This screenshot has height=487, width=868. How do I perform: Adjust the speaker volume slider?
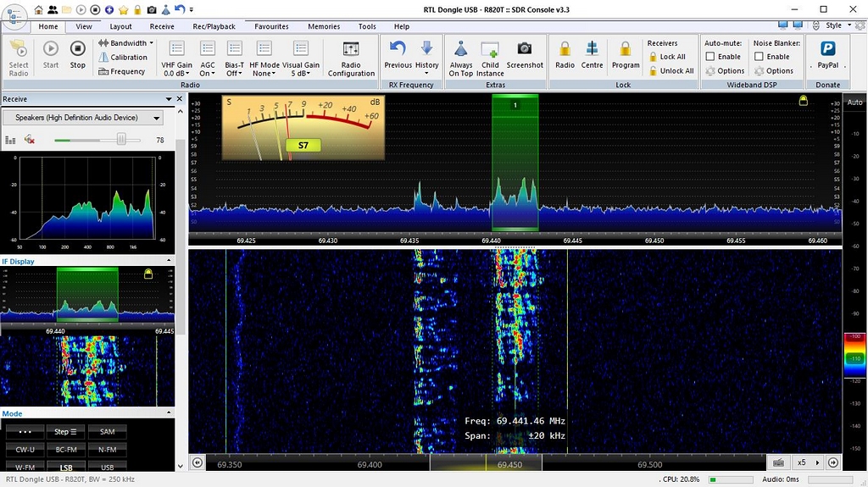[x=121, y=139]
